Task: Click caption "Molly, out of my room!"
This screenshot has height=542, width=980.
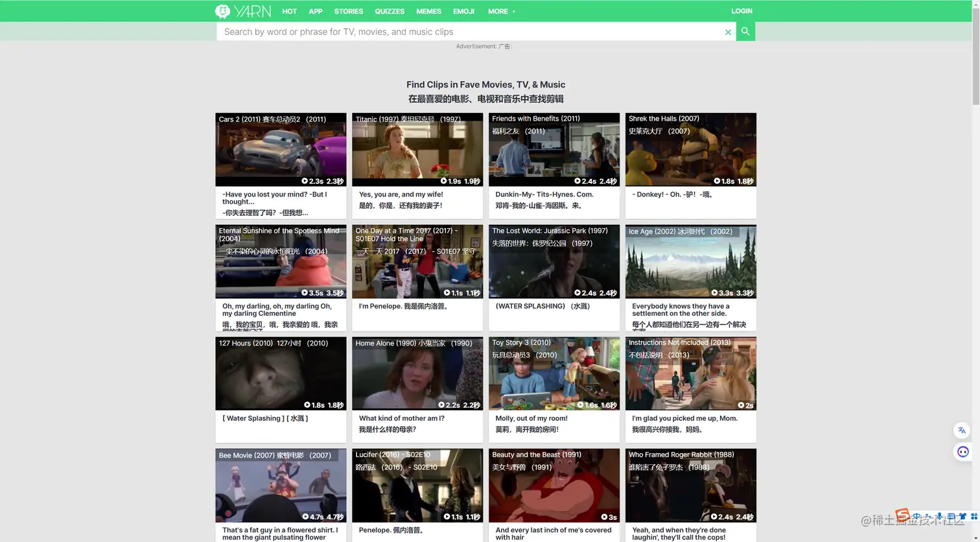Action: (531, 419)
